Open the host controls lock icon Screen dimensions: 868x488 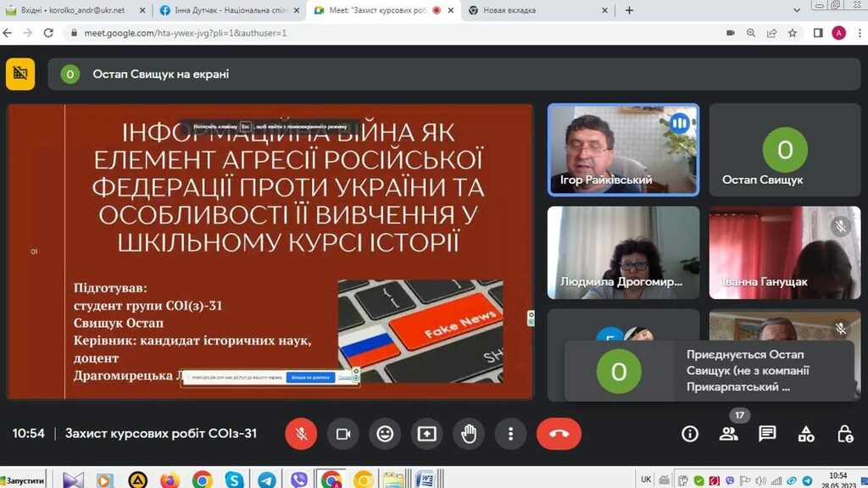(x=845, y=434)
